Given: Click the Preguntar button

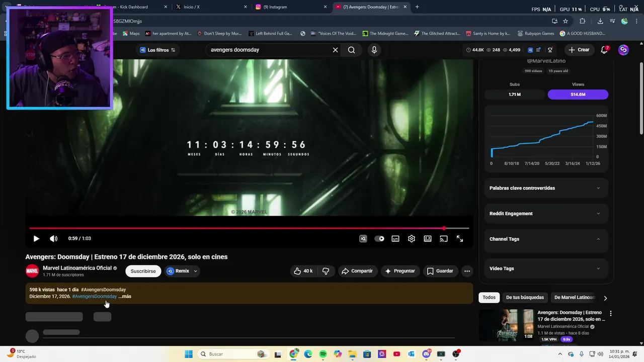Looking at the screenshot, I should point(400,271).
